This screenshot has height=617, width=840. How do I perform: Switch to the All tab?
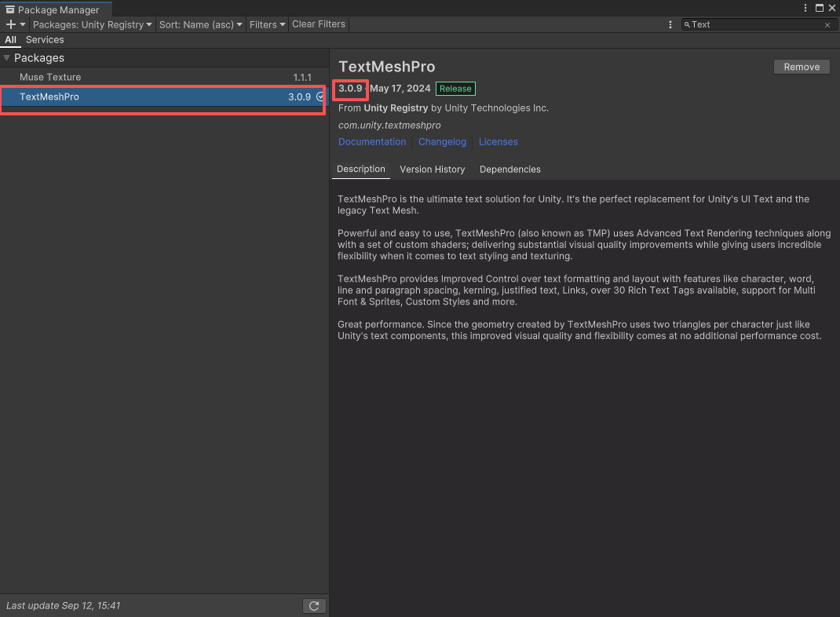click(x=10, y=39)
